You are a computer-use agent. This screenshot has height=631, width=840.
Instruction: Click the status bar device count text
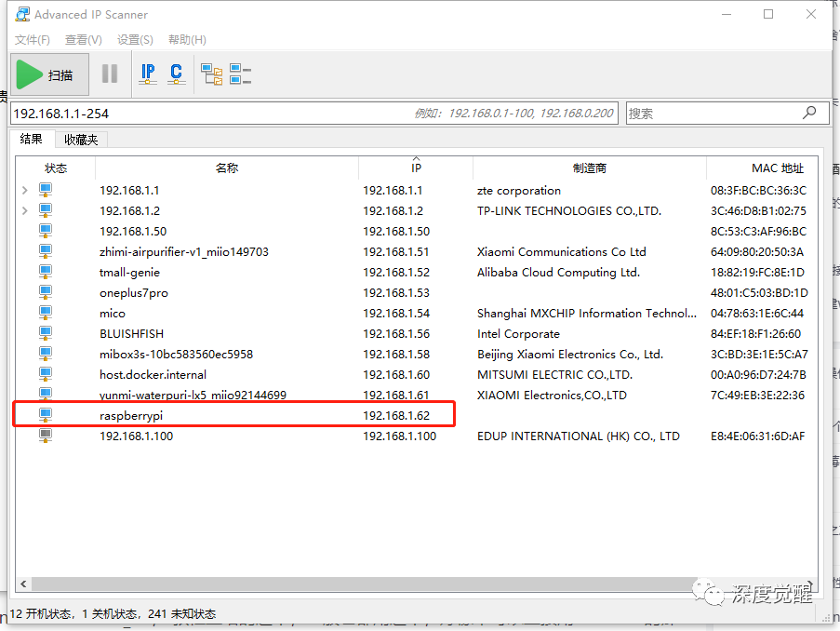coord(113,614)
